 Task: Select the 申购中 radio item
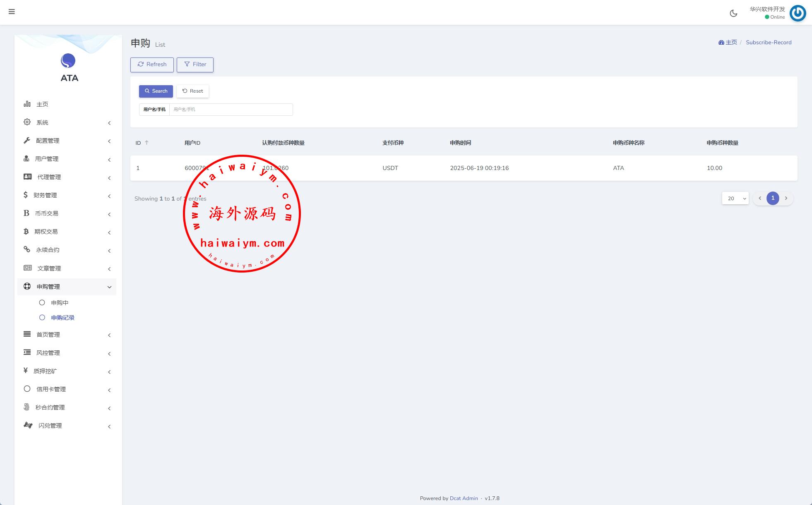click(x=59, y=303)
